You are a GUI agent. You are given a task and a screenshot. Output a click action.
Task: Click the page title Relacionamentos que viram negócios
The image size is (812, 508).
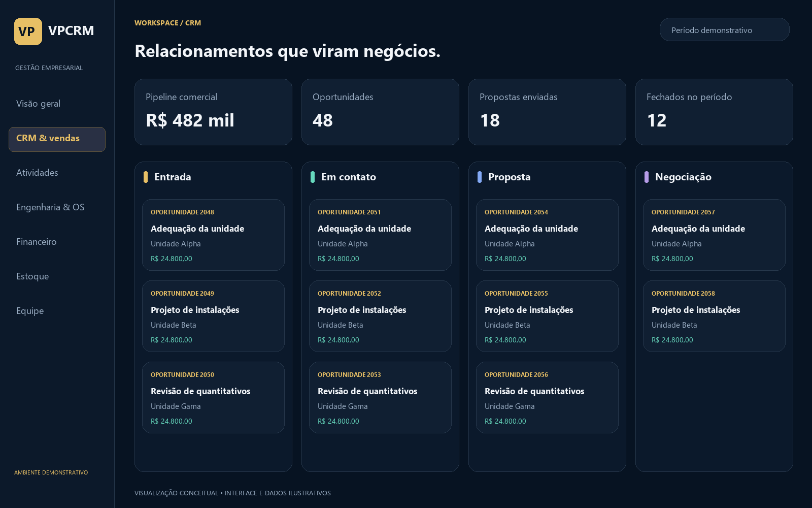tap(287, 51)
